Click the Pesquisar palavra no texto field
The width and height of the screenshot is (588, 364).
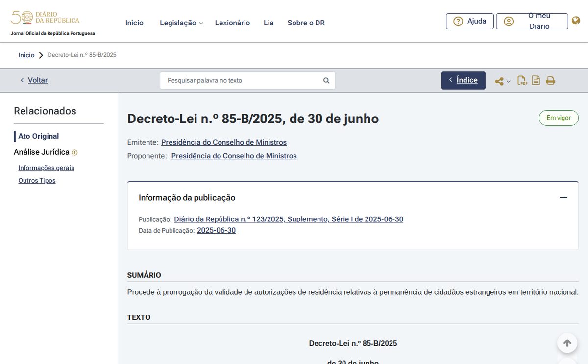(x=247, y=80)
